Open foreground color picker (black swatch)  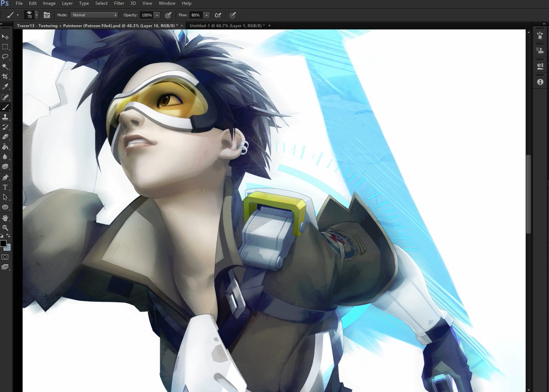click(x=3, y=243)
